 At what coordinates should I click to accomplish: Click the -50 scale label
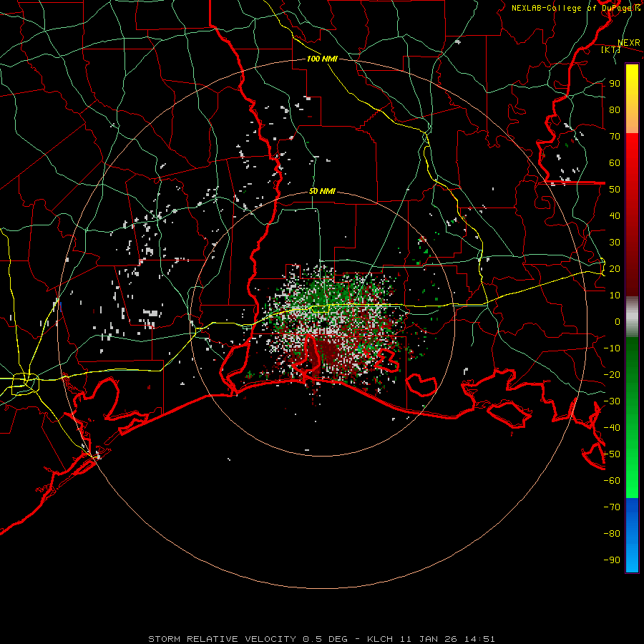coord(612,454)
